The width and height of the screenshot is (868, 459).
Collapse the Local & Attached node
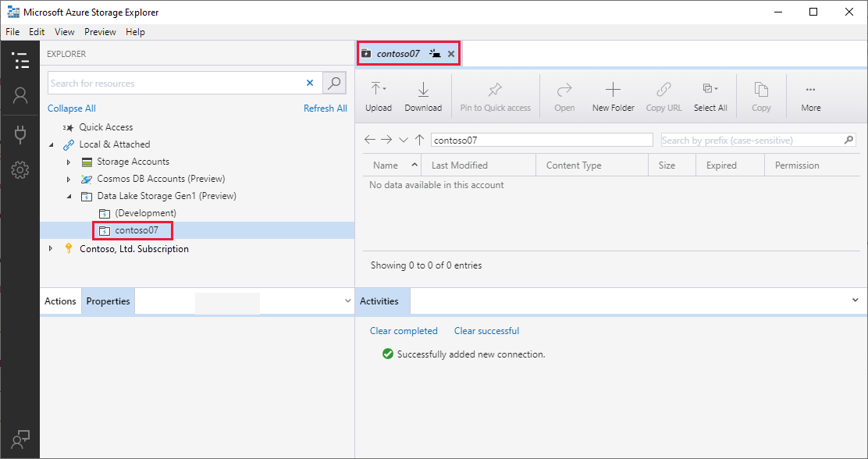point(52,144)
